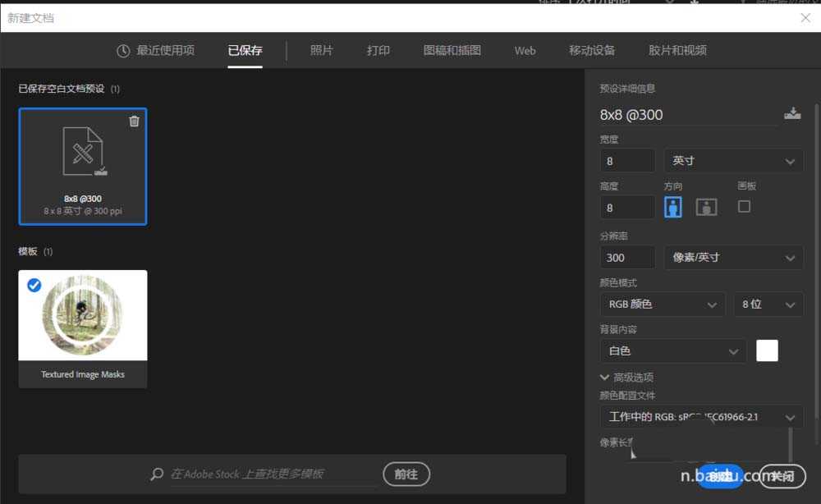The image size is (821, 504).
Task: Click the white background color swatch
Action: 766,351
